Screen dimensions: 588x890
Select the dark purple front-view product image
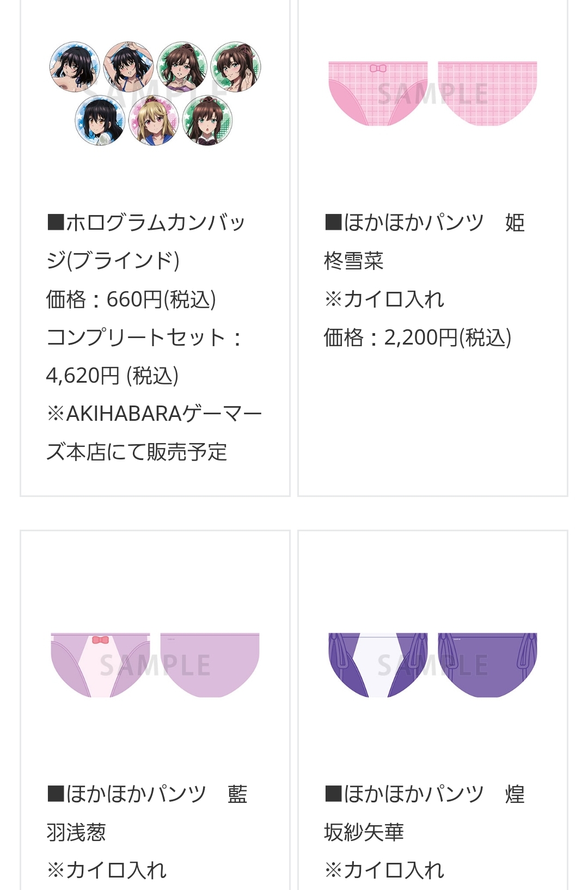[x=378, y=665]
